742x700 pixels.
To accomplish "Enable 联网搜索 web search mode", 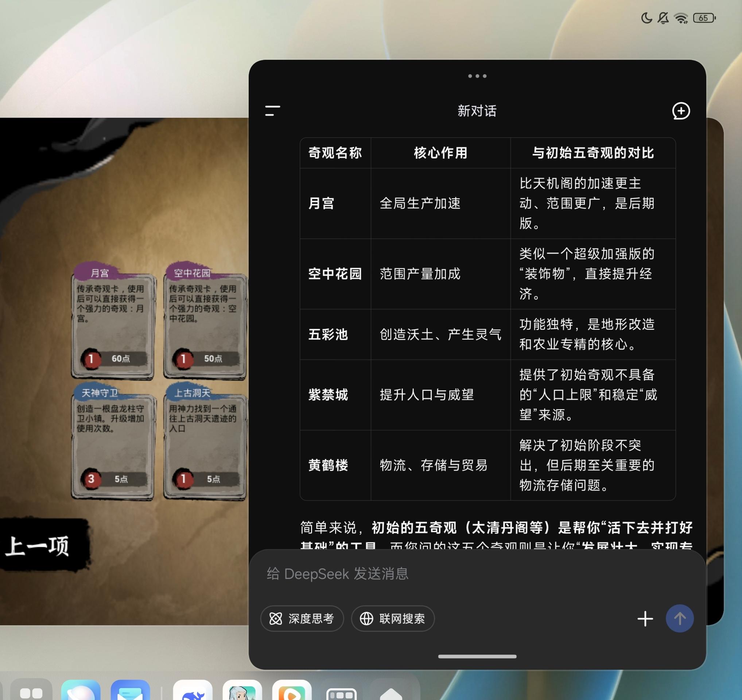I will 392,618.
